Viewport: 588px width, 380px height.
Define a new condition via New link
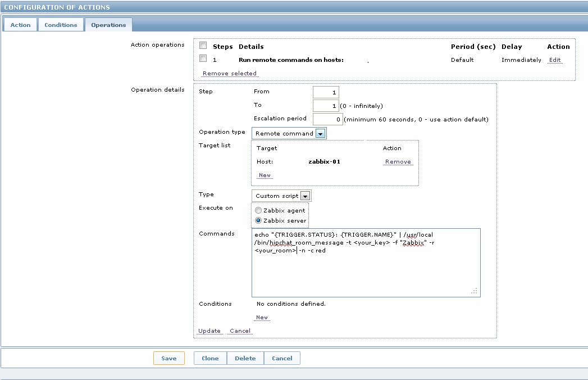tap(262, 317)
